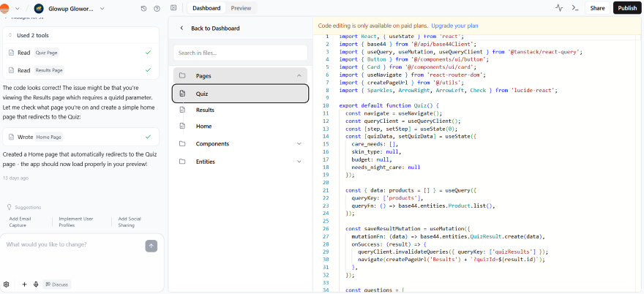Expand the Entities folder chevron
The height and width of the screenshot is (294, 644).
(299, 162)
